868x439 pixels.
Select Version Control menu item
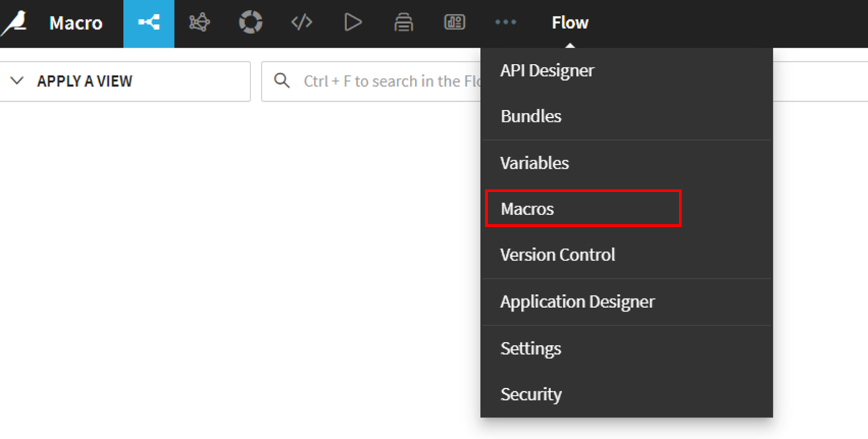pyautogui.click(x=557, y=255)
